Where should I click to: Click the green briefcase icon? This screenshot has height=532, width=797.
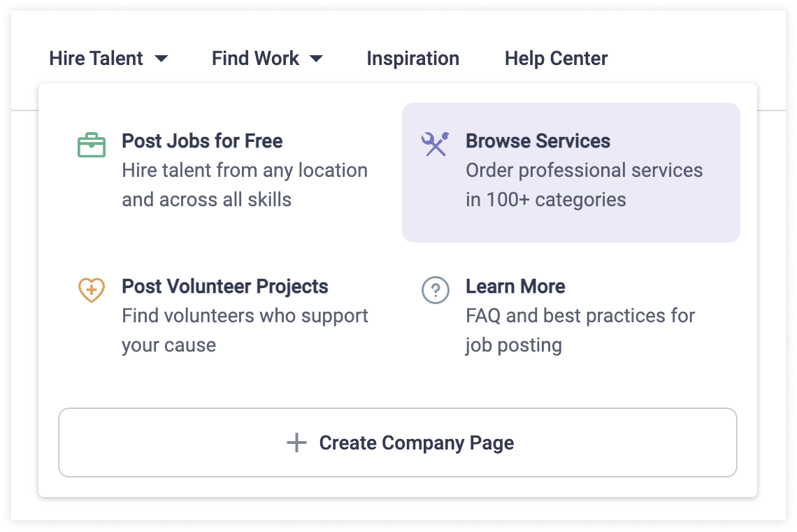point(92,145)
